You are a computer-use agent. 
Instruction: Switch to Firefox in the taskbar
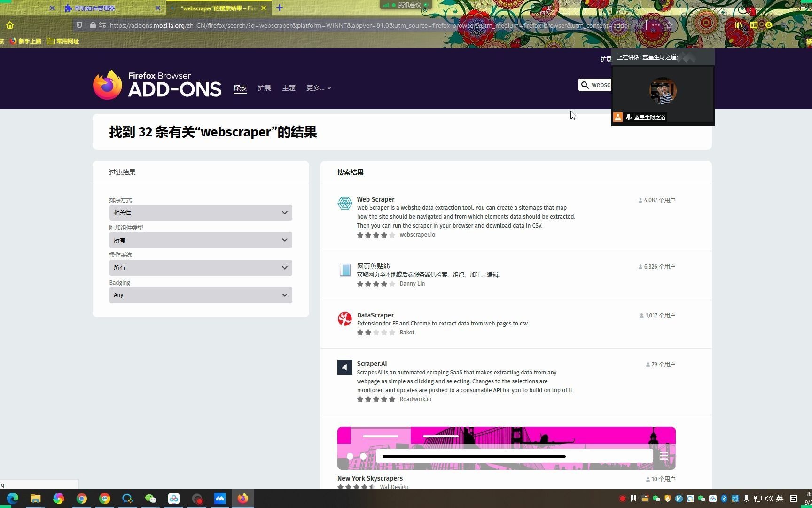(243, 499)
